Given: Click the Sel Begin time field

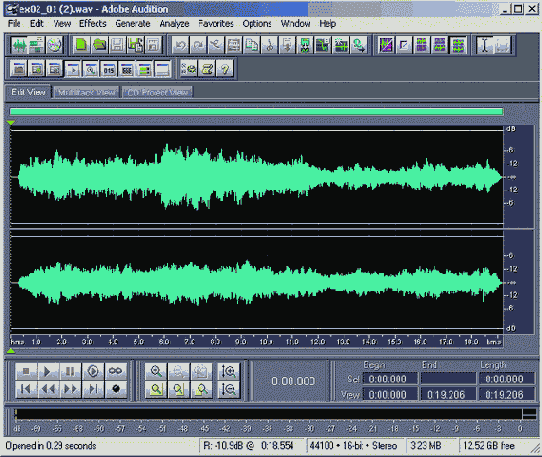Looking at the screenshot, I should [x=390, y=379].
